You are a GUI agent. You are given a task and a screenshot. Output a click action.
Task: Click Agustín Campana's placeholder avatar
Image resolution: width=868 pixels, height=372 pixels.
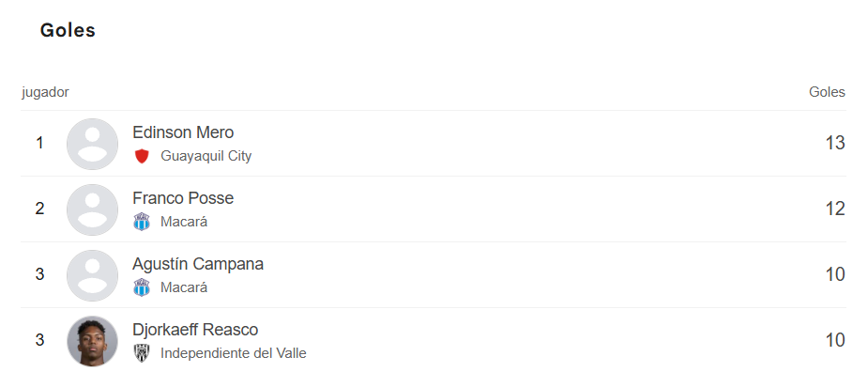pyautogui.click(x=92, y=275)
